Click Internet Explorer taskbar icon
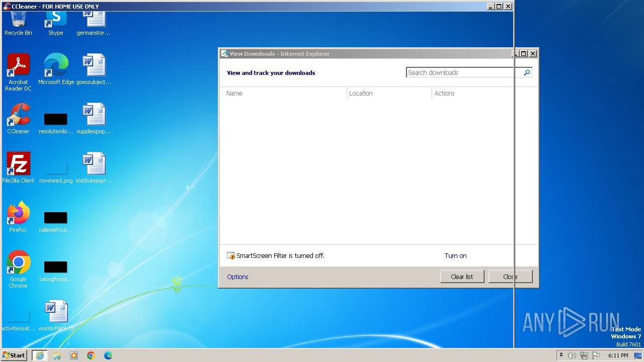Image resolution: width=644 pixels, height=362 pixels. click(x=40, y=355)
